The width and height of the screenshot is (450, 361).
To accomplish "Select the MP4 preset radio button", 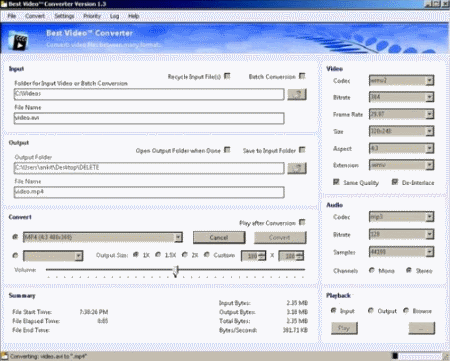I will coord(15,237).
